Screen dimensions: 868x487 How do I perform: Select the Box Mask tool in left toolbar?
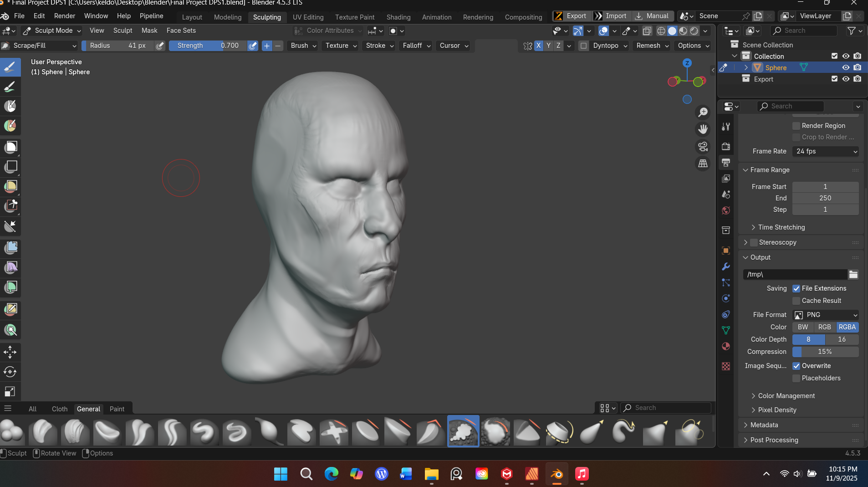click(x=10, y=147)
